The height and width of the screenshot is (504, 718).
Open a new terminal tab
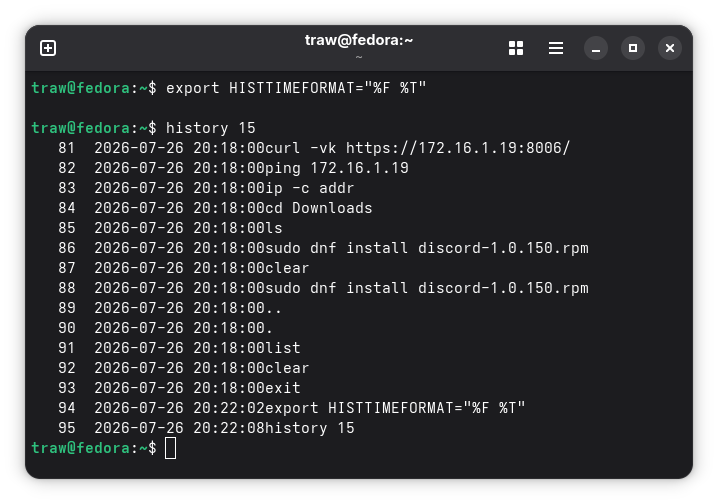click(48, 48)
